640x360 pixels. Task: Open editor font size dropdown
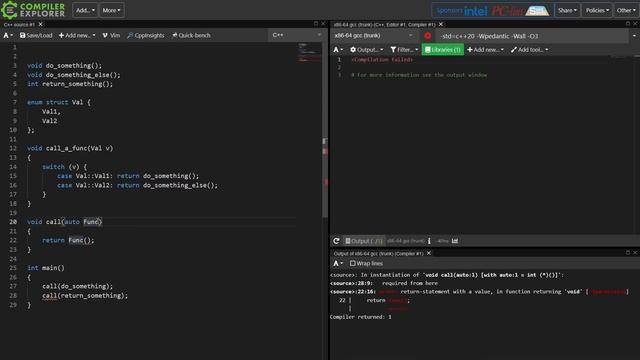(8, 36)
